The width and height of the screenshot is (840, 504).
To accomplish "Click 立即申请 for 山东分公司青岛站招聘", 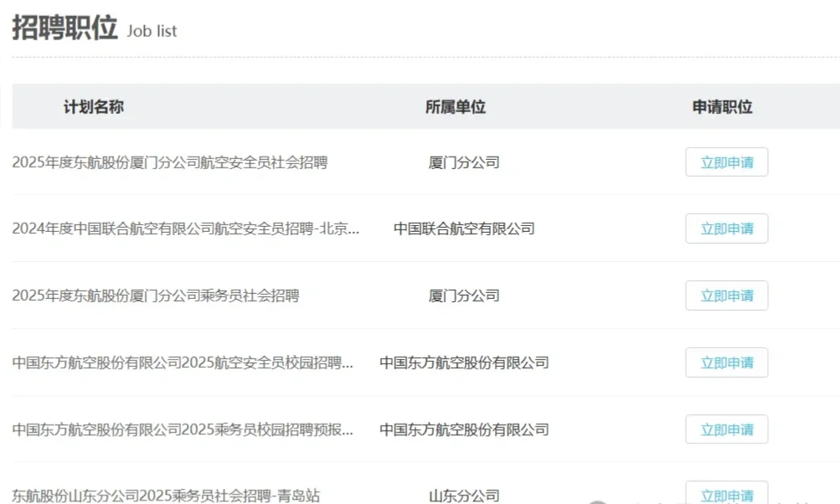I will (x=725, y=493).
